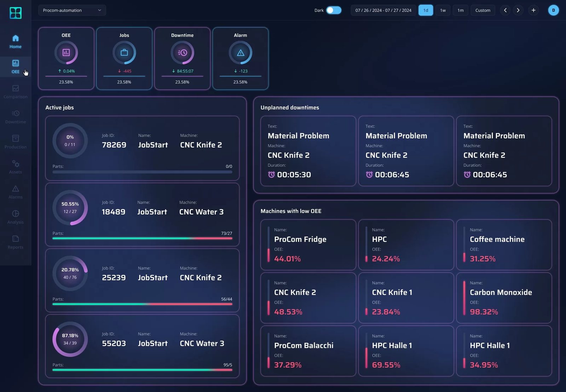Select the 1m time range tab
Viewport: 566px width, 392px height.
pos(461,10)
